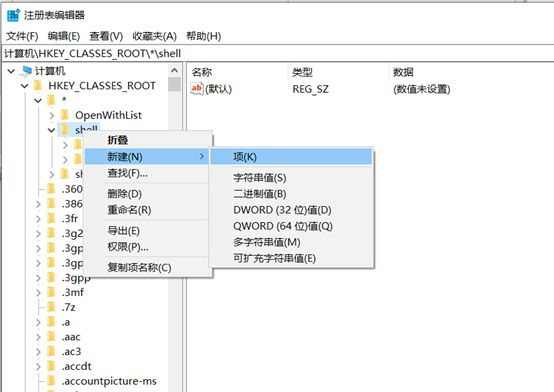
Task: Open the 收藏夹(A) menu
Action: [x=154, y=36]
